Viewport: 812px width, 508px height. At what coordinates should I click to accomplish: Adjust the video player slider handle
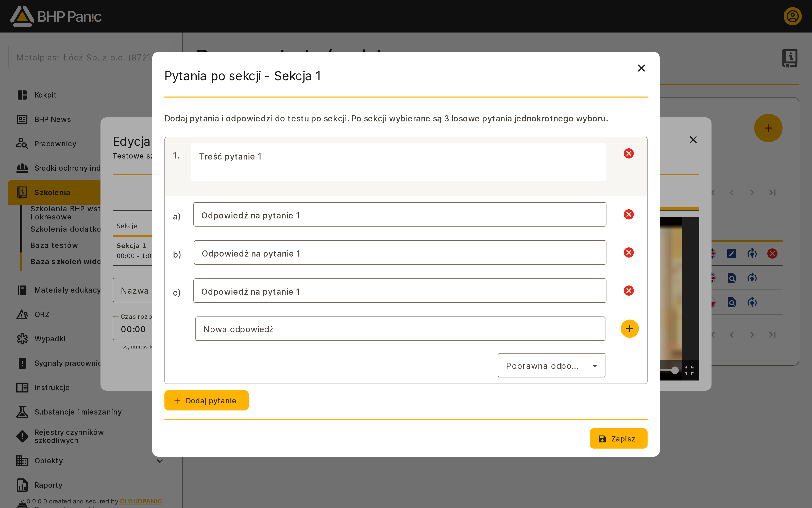(675, 370)
